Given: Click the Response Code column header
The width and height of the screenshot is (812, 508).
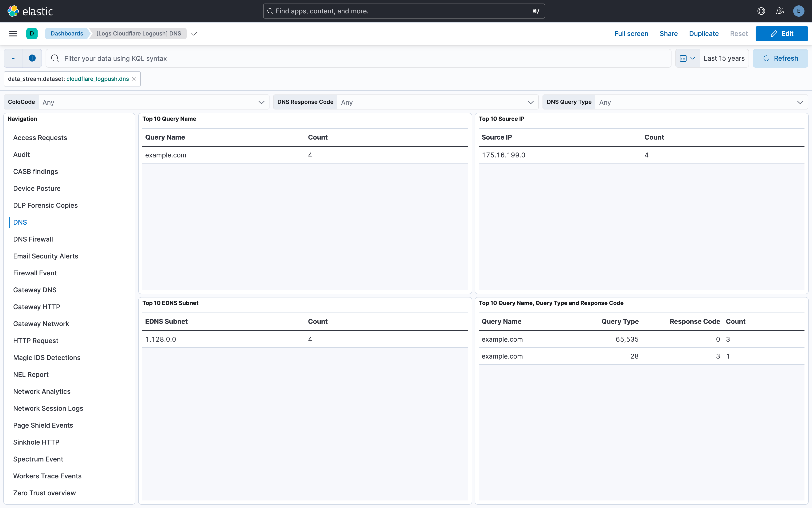Looking at the screenshot, I should tap(695, 321).
